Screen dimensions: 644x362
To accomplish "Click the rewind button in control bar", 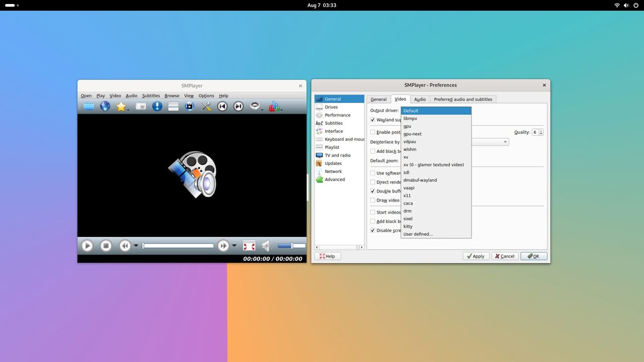I will click(125, 246).
